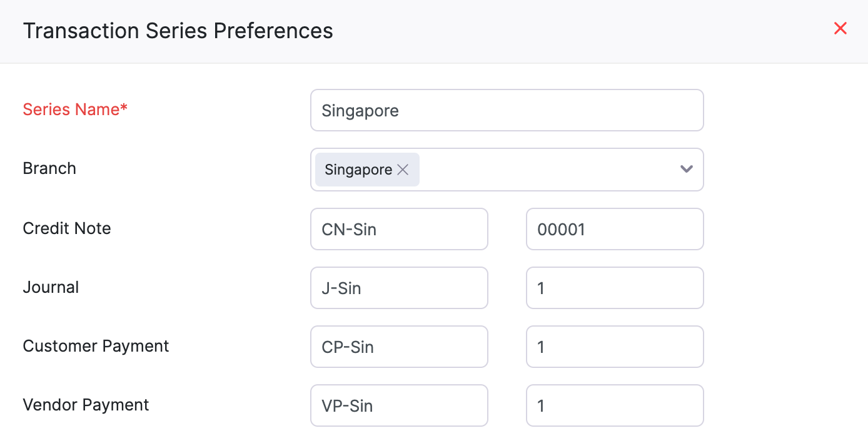
Task: Click the Credit Note label
Action: pyautogui.click(x=67, y=228)
